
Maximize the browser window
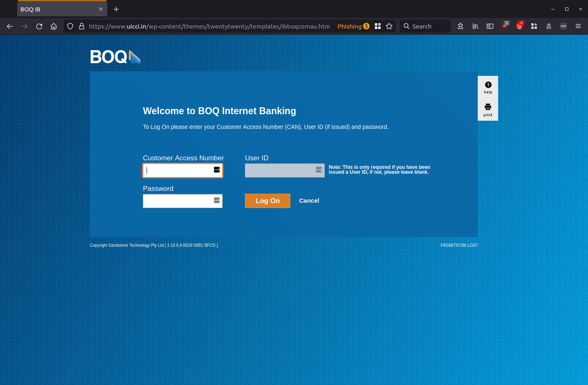[567, 9]
